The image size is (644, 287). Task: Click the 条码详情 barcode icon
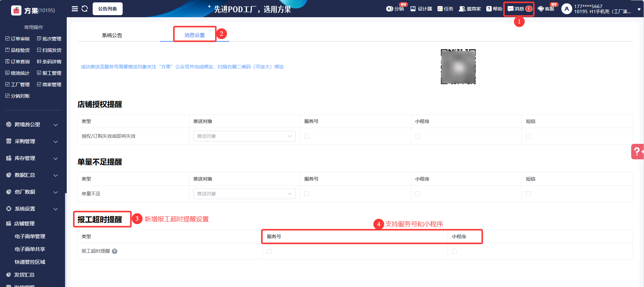(39, 61)
